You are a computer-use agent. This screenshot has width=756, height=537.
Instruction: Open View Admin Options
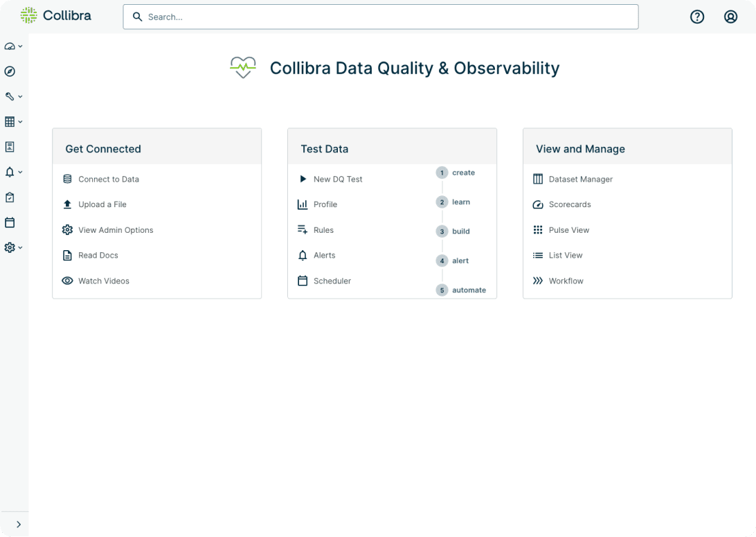click(116, 229)
